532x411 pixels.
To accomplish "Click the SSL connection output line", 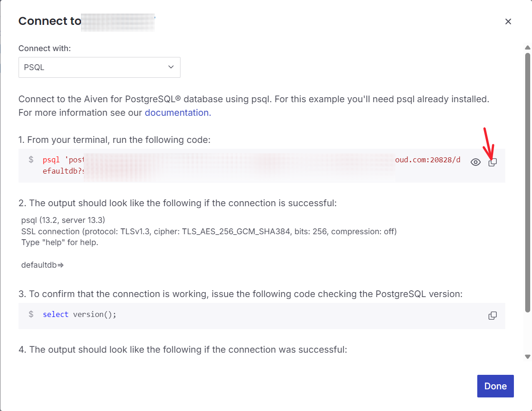I will [x=209, y=231].
